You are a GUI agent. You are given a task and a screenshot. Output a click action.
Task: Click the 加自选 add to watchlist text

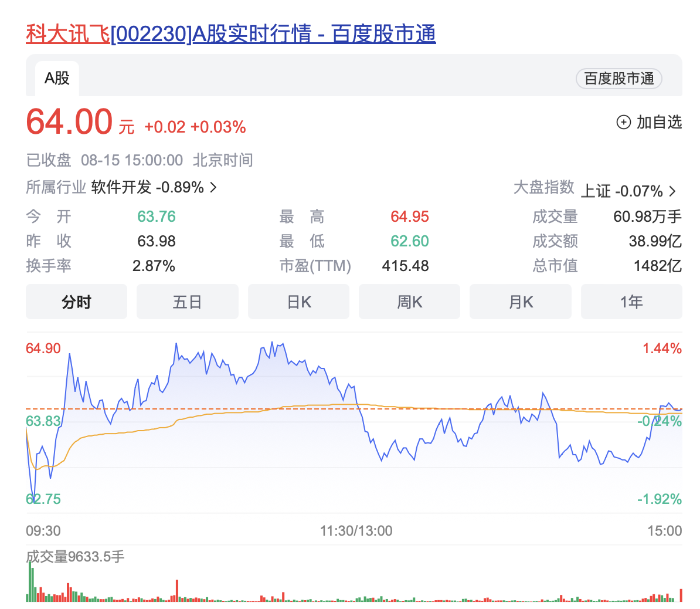(659, 122)
